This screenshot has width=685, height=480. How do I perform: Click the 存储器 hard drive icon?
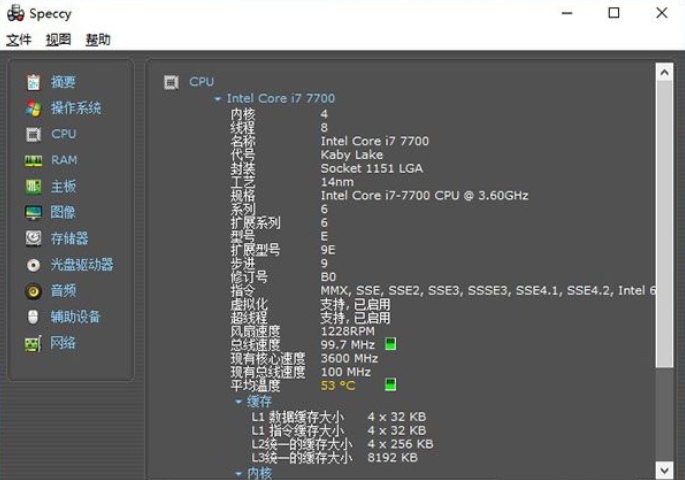(34, 238)
